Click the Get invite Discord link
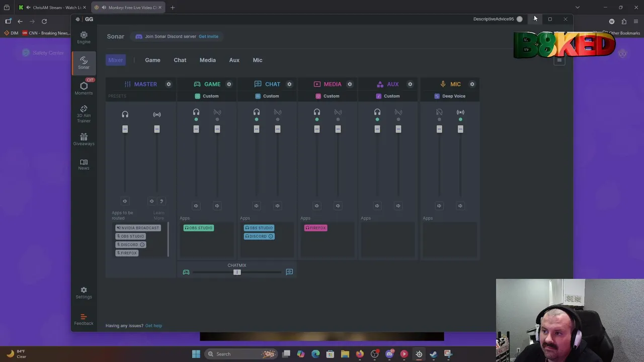Viewport: 644px width, 362px height. click(x=208, y=36)
